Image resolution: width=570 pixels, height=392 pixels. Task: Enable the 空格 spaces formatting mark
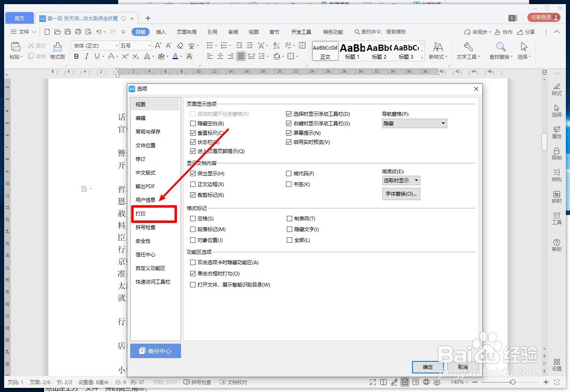coord(193,218)
